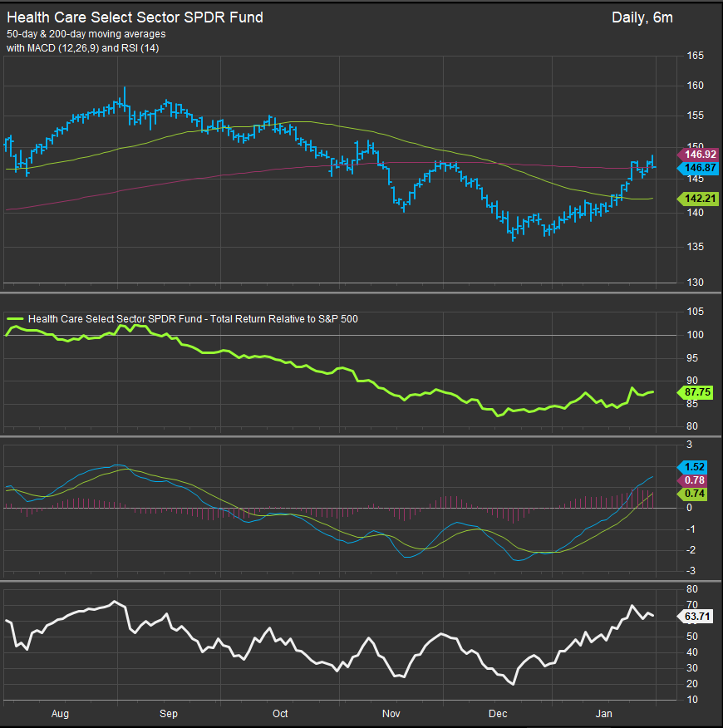Click the "50-day & 200-day moving averages" subtitle
723x728 pixels.
pyautogui.click(x=86, y=34)
